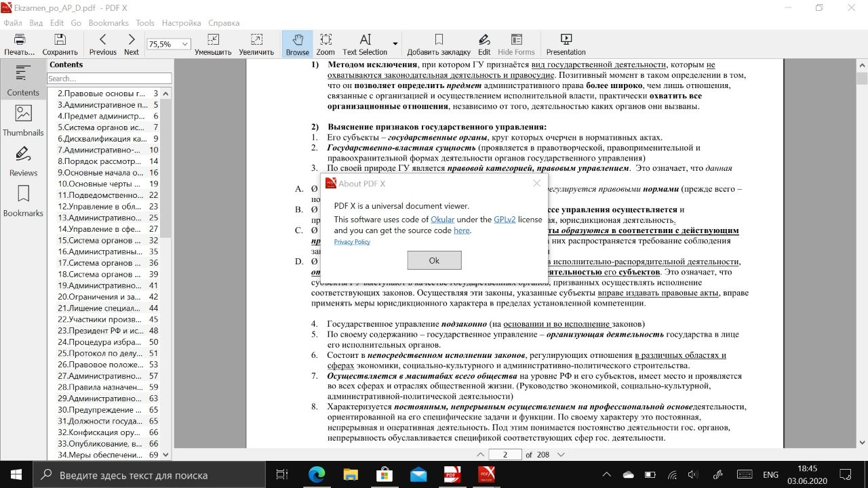Follow the source code 'here' link
868x488 pixels.
[x=461, y=230]
